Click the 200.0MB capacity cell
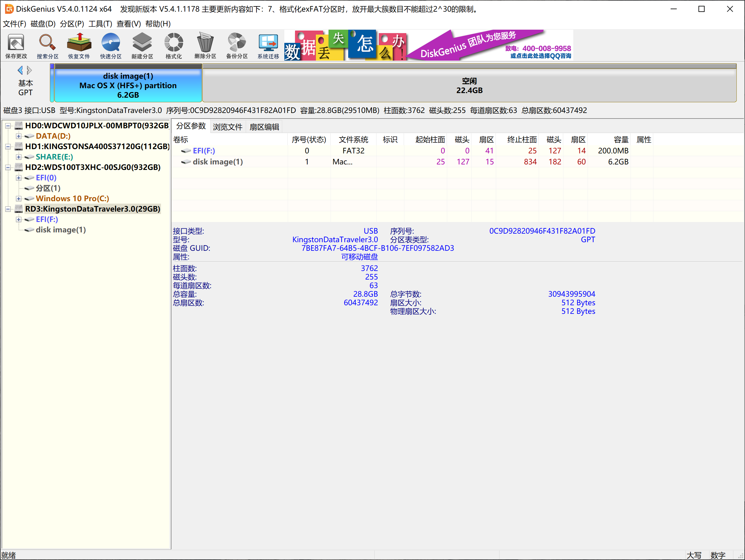 tap(613, 151)
